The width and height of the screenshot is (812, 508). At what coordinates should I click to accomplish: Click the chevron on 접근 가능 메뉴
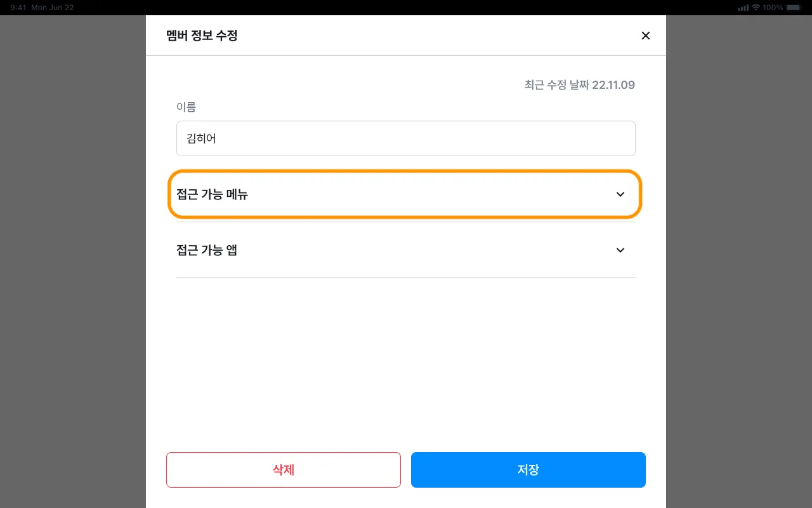620,194
